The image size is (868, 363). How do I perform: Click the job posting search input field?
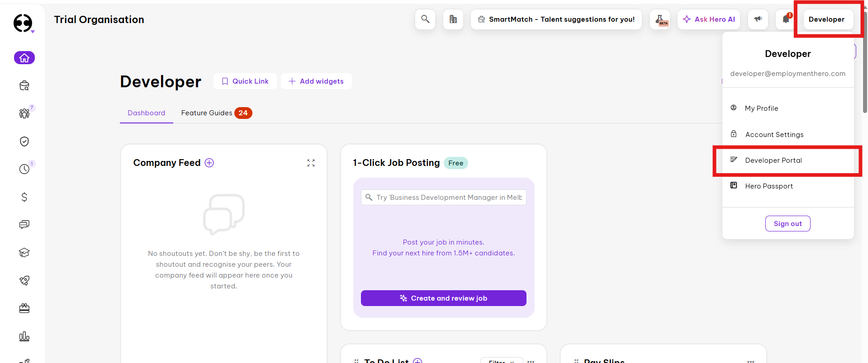pos(443,197)
